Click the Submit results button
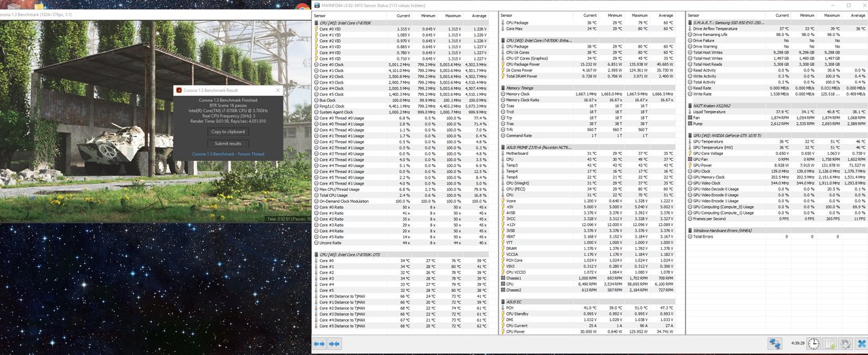 (x=228, y=143)
